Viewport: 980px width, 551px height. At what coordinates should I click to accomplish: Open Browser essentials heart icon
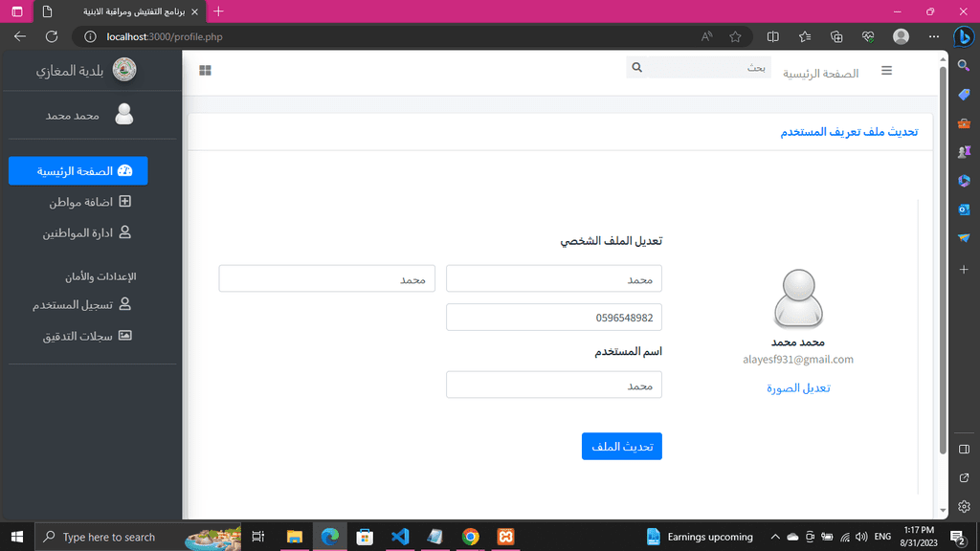tap(868, 36)
